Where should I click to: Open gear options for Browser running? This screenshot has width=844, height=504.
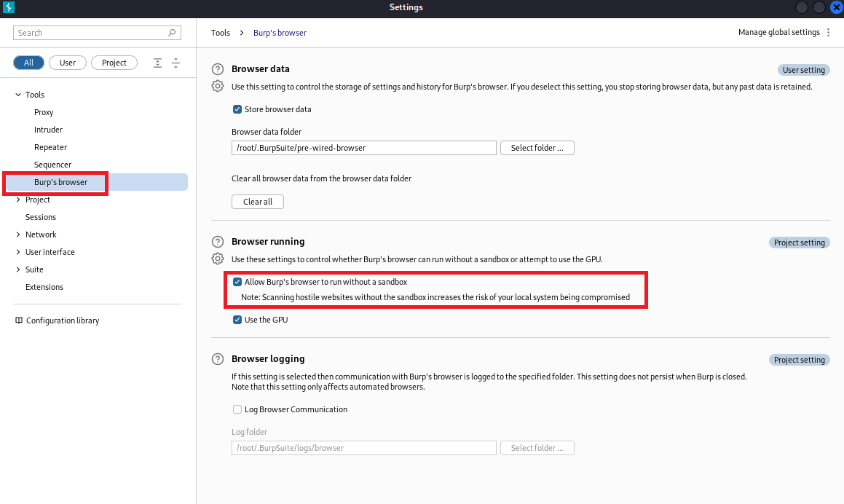pos(218,259)
